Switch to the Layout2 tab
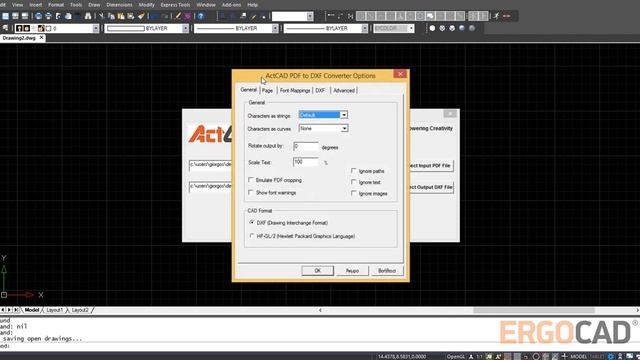The height and width of the screenshot is (360, 640). pos(80,310)
